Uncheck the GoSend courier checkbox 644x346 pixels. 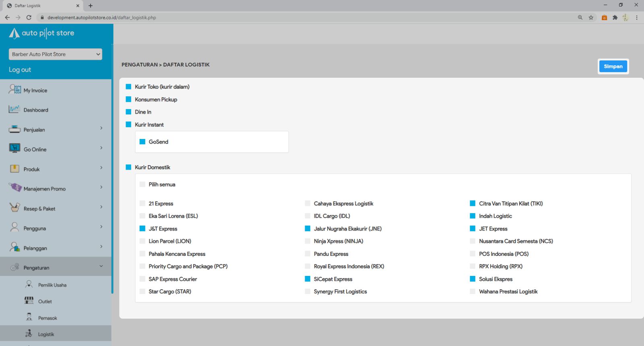click(x=142, y=142)
